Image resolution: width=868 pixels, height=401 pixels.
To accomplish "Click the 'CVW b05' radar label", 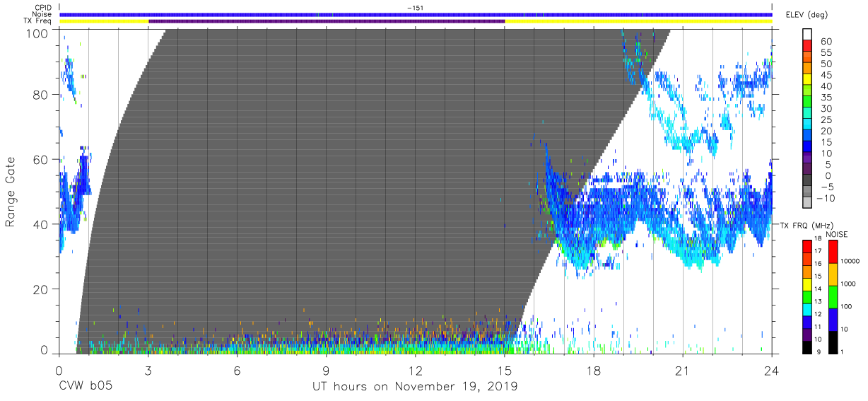I will pos(86,387).
